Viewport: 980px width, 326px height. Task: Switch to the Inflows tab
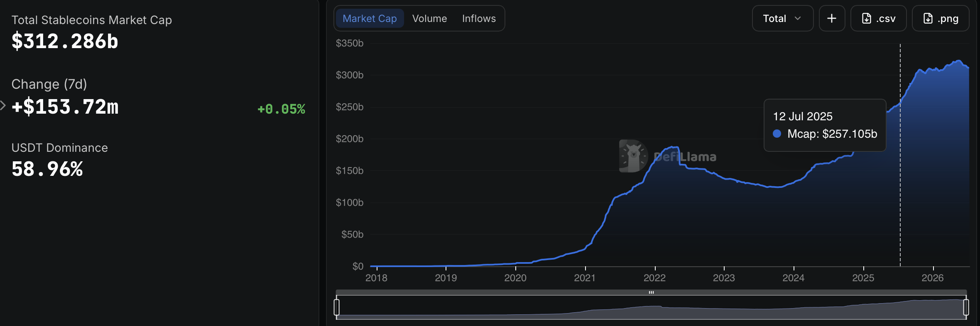click(479, 18)
